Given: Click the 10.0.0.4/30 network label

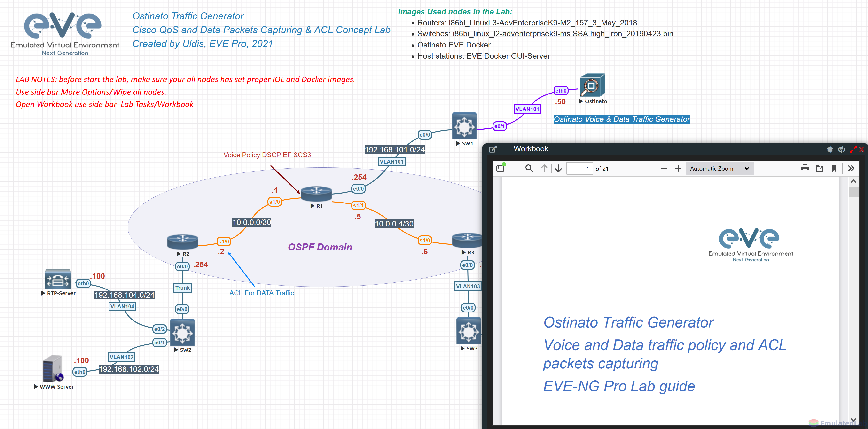Looking at the screenshot, I should [394, 223].
